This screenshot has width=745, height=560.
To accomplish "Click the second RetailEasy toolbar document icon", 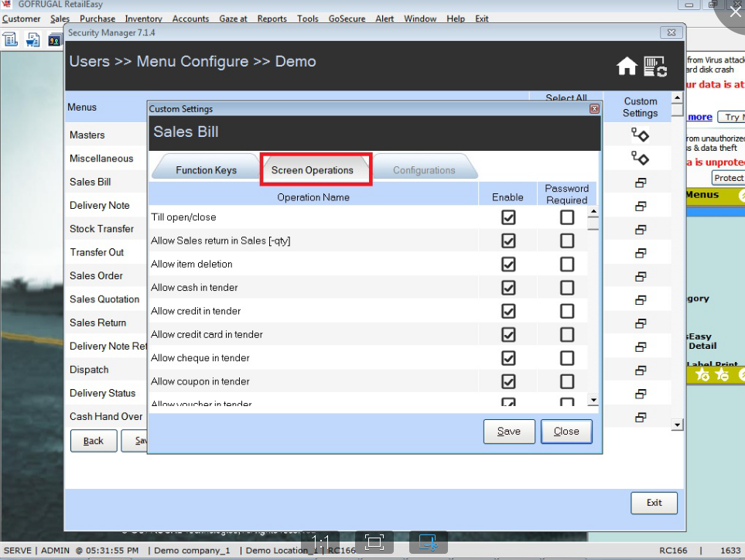I will coord(32,39).
